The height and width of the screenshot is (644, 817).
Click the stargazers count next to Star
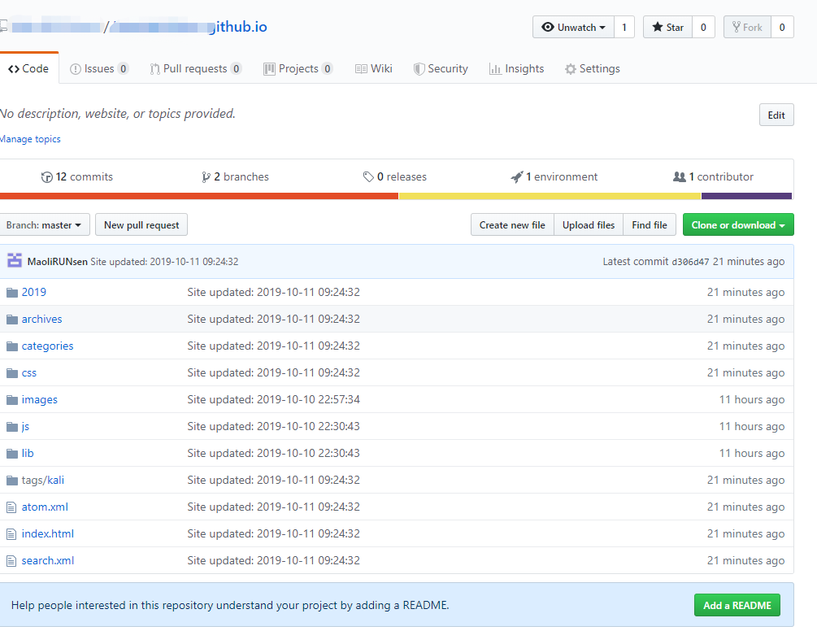703,27
